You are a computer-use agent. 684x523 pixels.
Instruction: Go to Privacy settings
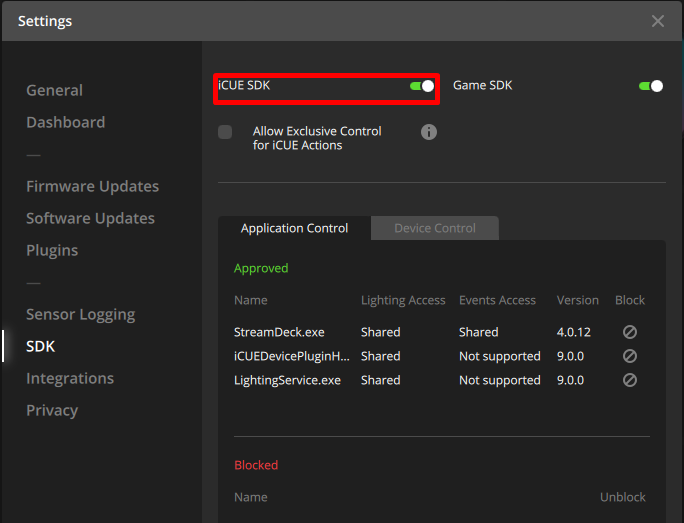coord(52,410)
